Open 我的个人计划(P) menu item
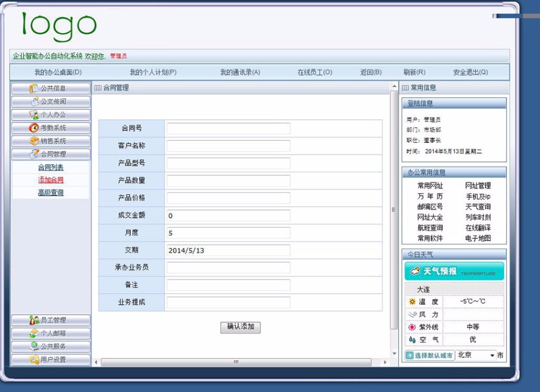 (153, 73)
